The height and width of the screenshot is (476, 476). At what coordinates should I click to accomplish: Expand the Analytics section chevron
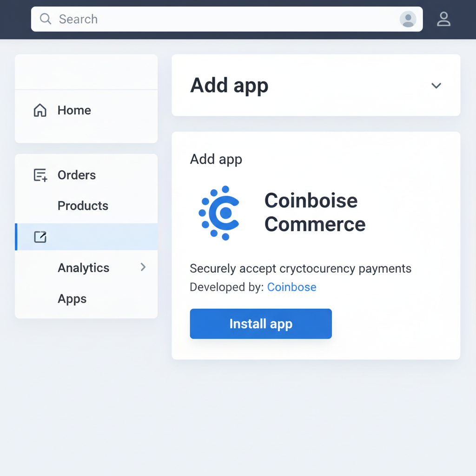[143, 267]
